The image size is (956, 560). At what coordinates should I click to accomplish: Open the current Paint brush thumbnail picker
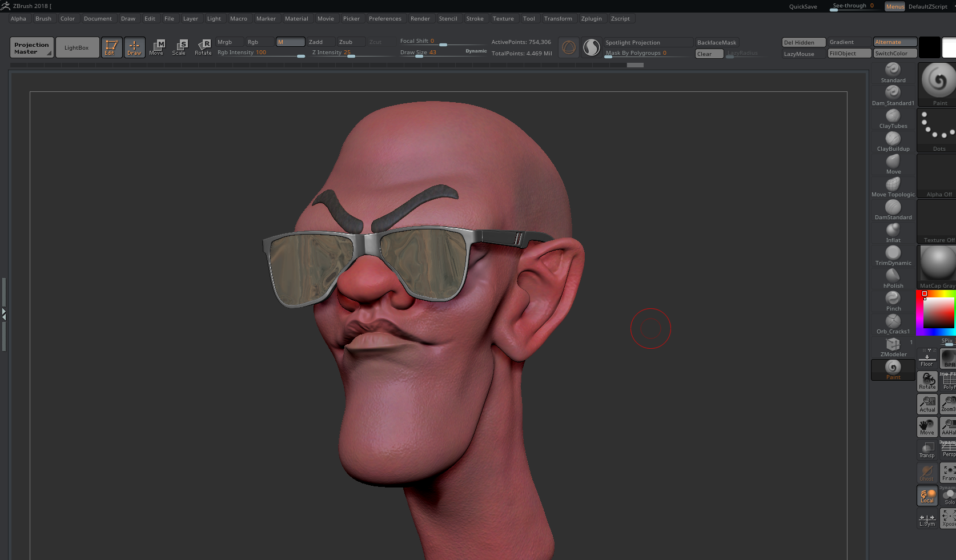pyautogui.click(x=937, y=84)
